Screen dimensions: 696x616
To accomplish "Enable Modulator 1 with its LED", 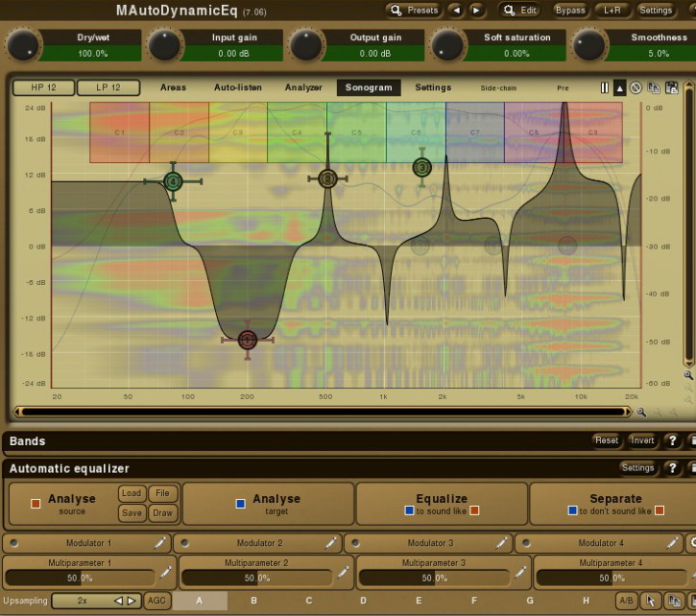I will (x=13, y=543).
